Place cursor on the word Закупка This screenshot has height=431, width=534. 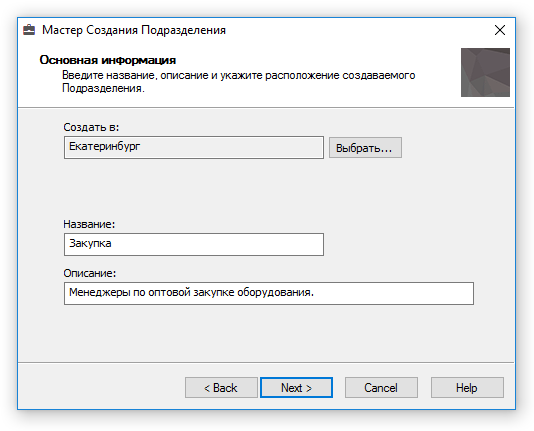pyautogui.click(x=90, y=244)
